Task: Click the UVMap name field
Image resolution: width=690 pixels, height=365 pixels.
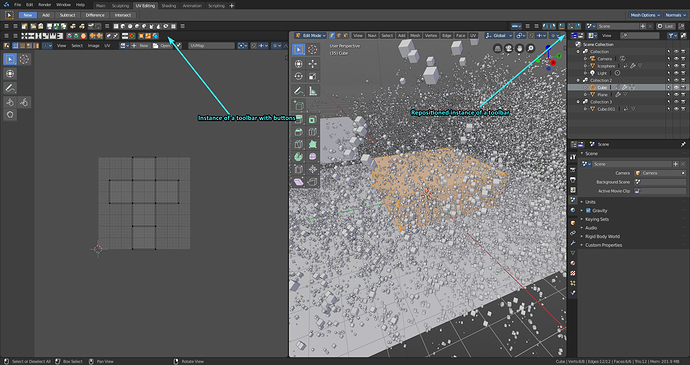Action: [211, 45]
